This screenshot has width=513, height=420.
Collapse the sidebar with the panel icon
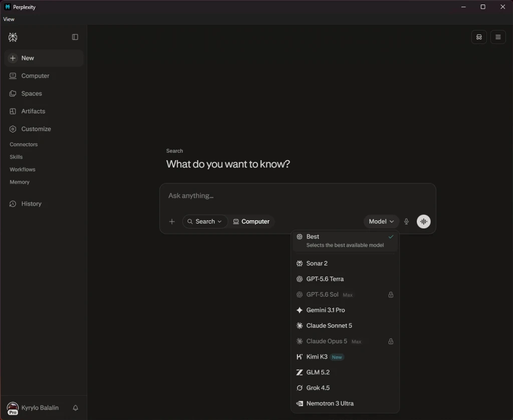pos(75,37)
